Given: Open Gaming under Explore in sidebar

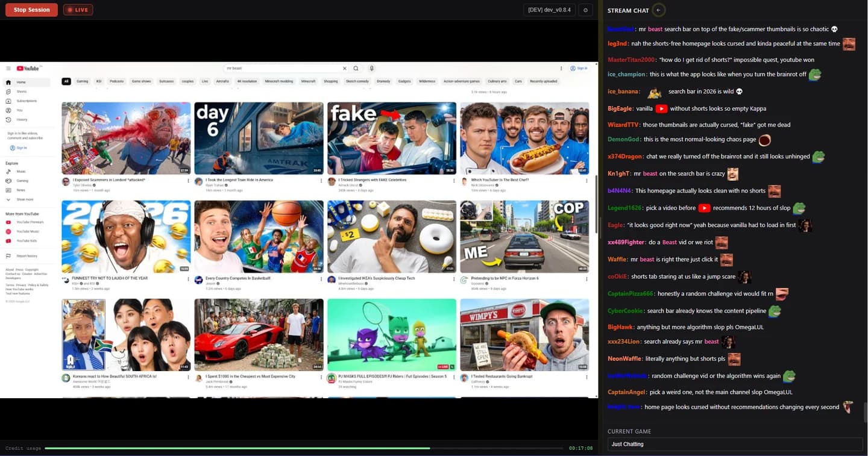Looking at the screenshot, I should [22, 181].
